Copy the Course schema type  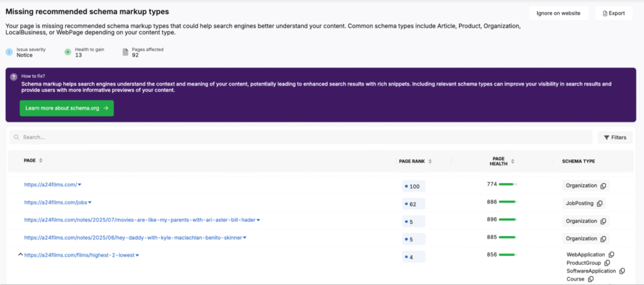pos(591,279)
